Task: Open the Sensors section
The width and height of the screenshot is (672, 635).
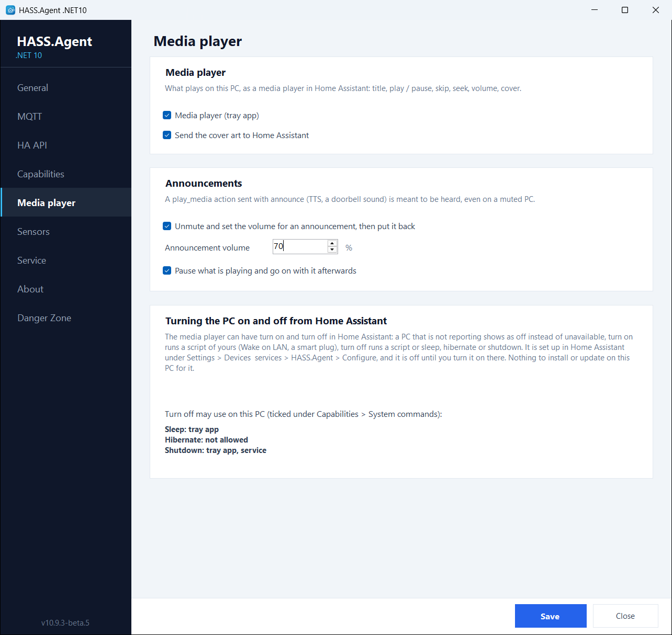Action: (66, 232)
